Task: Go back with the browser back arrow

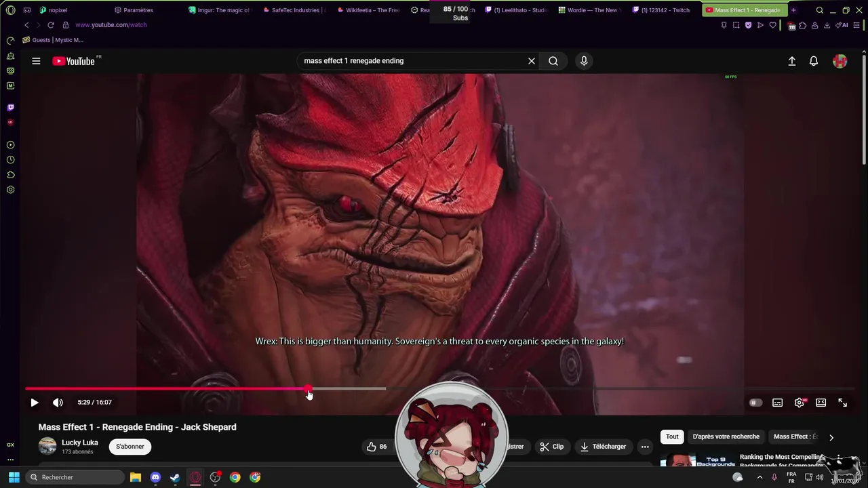Action: pos(26,25)
